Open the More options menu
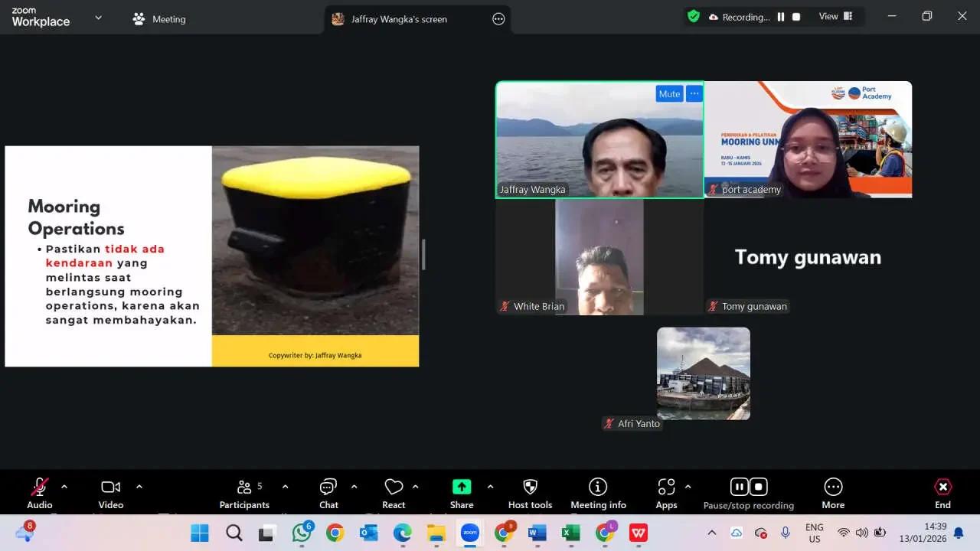 pos(833,493)
